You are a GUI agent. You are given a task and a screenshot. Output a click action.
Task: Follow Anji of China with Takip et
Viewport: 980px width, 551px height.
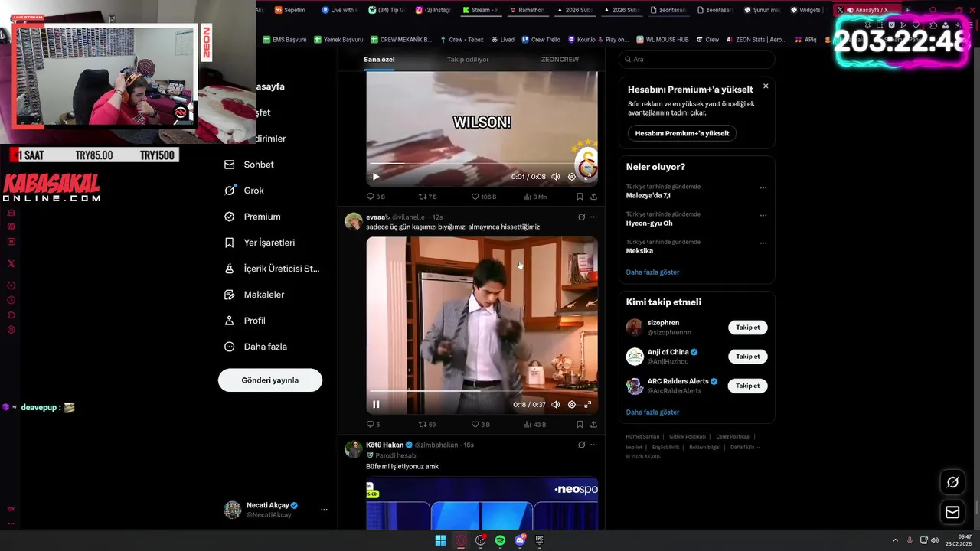(x=748, y=357)
